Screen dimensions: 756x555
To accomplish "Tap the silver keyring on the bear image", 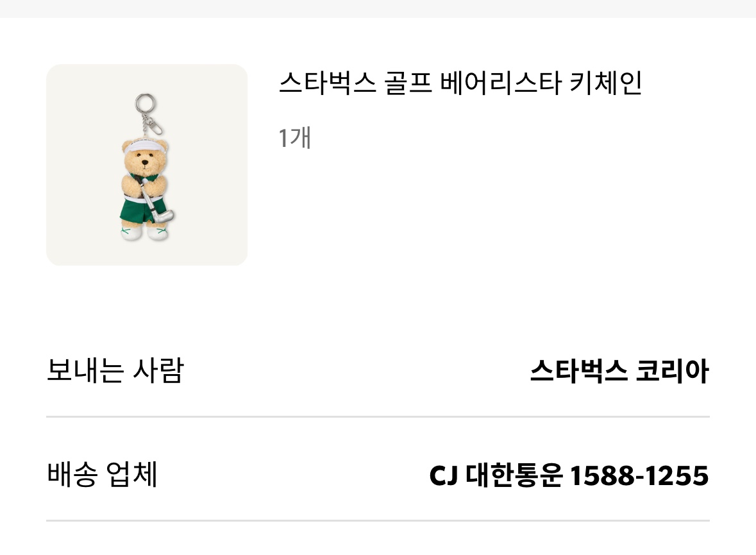I will [x=145, y=103].
